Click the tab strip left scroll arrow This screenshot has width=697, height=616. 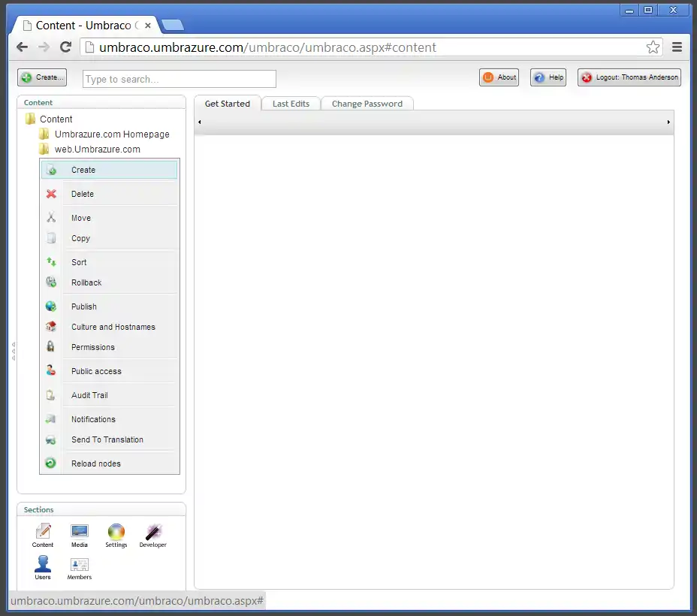point(200,122)
